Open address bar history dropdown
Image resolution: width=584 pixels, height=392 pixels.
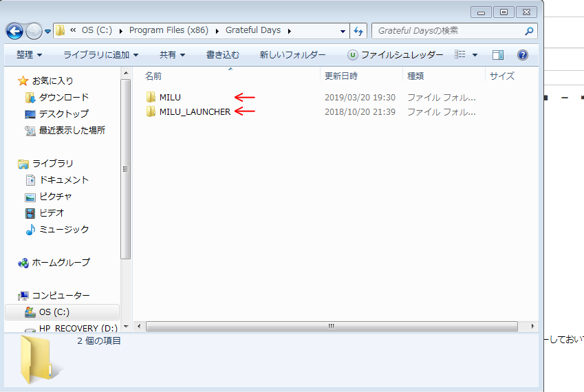click(343, 31)
